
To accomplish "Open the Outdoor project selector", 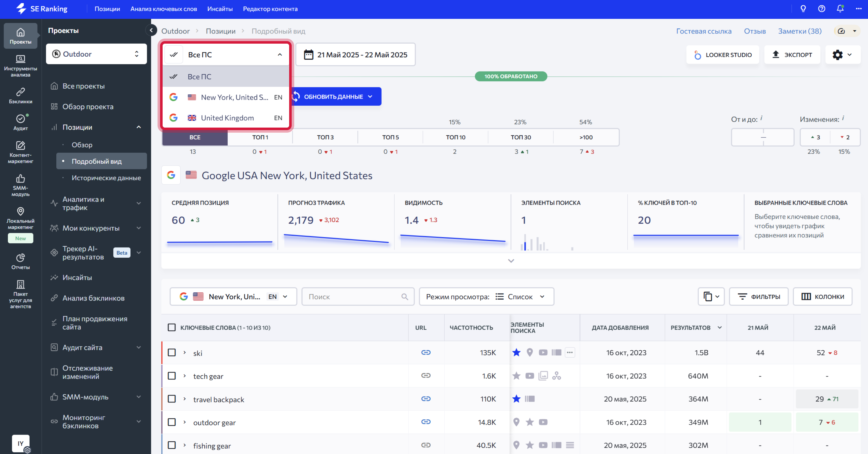I will 96,54.
